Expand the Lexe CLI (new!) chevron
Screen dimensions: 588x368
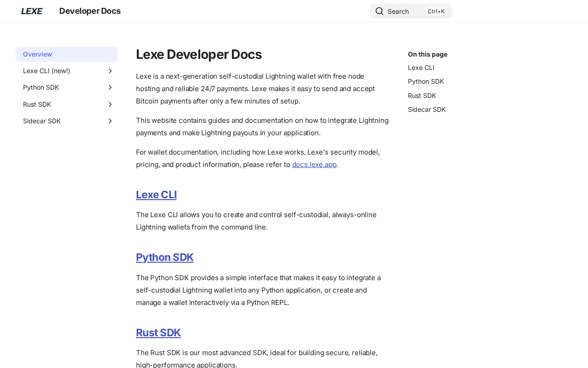coord(110,71)
